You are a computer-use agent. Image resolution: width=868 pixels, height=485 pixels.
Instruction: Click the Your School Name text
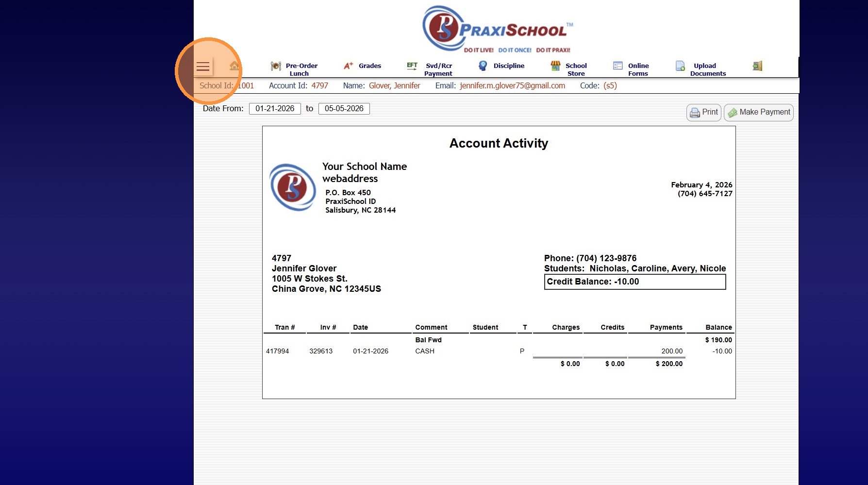(x=365, y=167)
